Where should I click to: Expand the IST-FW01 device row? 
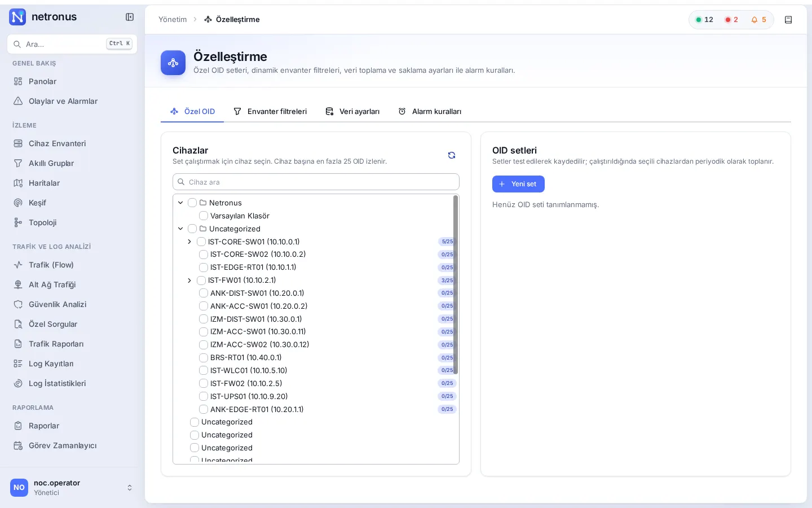[x=189, y=281]
